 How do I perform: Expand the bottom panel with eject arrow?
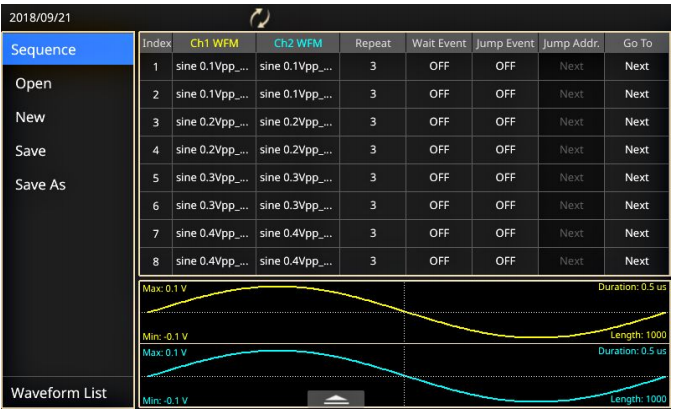(335, 398)
